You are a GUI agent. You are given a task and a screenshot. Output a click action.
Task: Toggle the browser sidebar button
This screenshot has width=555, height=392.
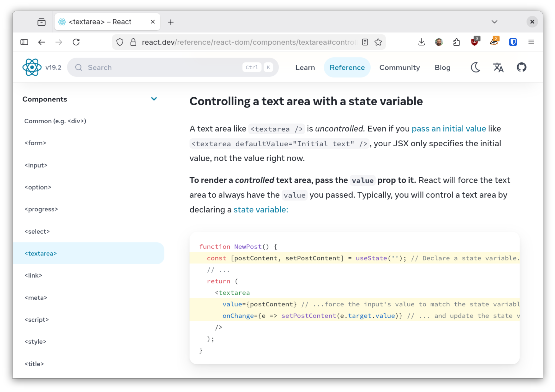point(24,42)
